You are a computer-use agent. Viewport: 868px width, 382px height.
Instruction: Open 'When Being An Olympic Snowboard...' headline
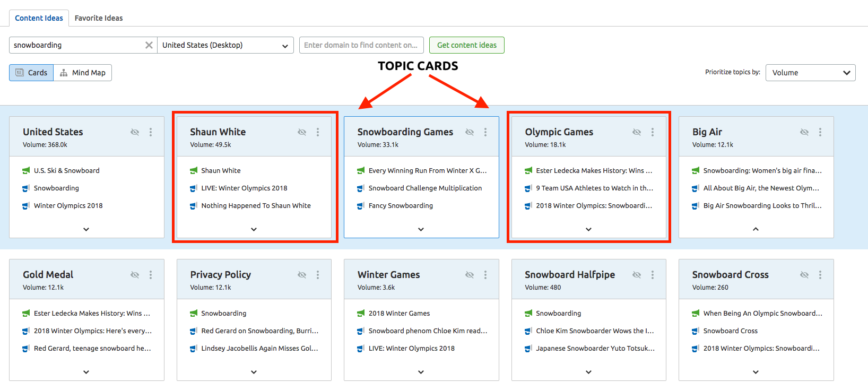pos(763,314)
